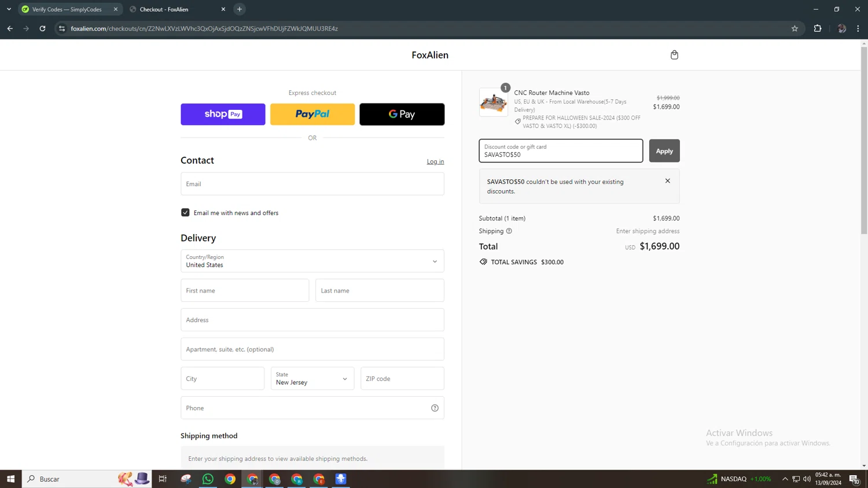868x488 pixels.
Task: Click the TOTAL SAVINGS $300.00 text
Action: [x=527, y=262]
